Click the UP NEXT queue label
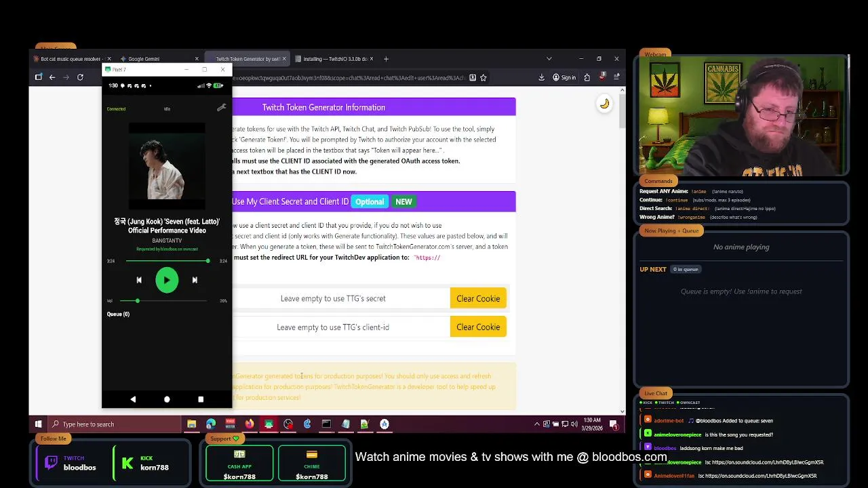Screen dimensions: 868x488 click(x=653, y=269)
